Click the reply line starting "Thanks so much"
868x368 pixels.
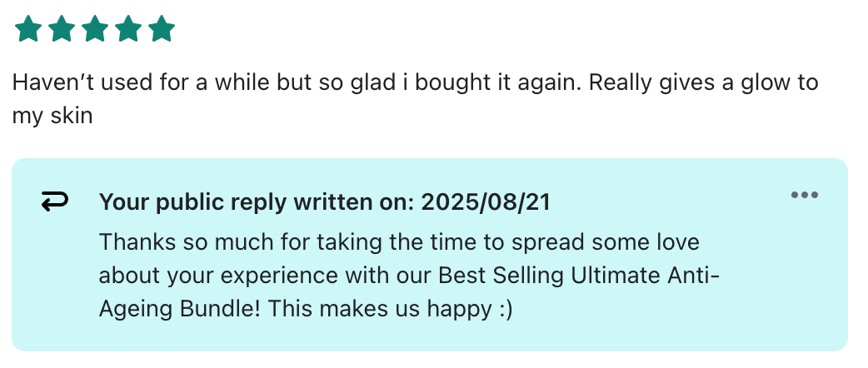(250, 243)
